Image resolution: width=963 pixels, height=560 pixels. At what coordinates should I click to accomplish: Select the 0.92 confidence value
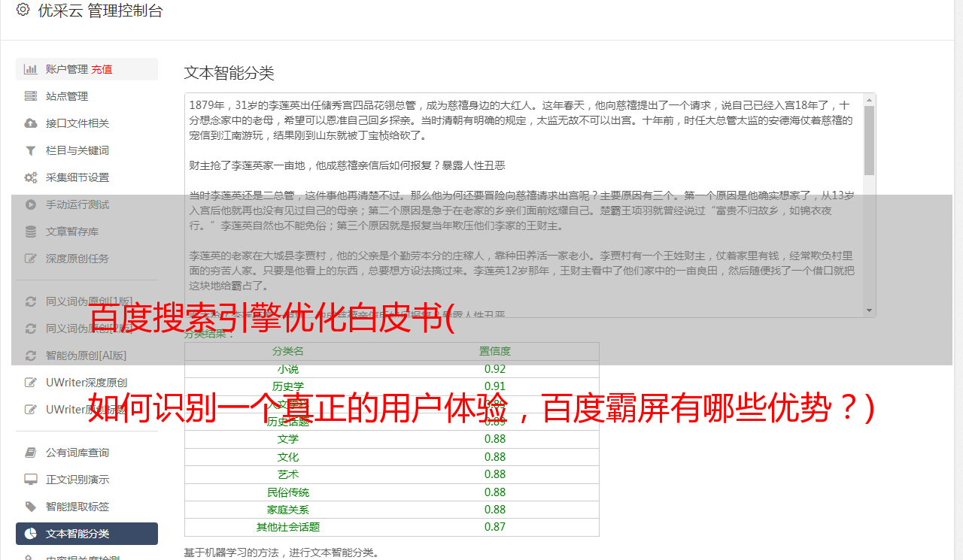[x=495, y=369]
